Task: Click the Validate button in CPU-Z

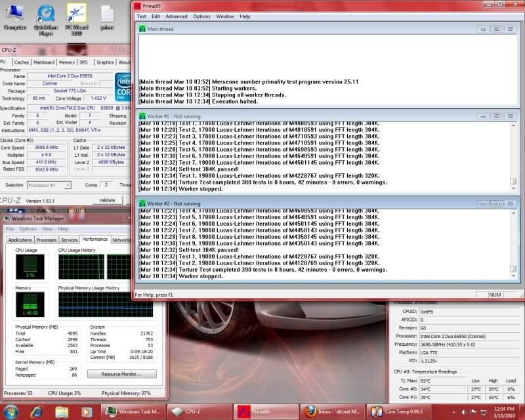Action: tap(107, 200)
